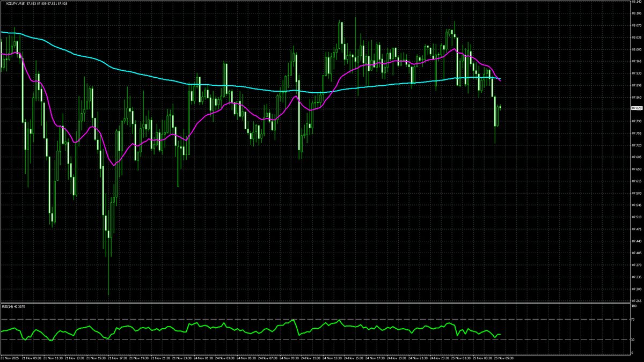This screenshot has height=362, width=644.
Task: Click time axis label 21 Nov 2025
Action: 10,358
